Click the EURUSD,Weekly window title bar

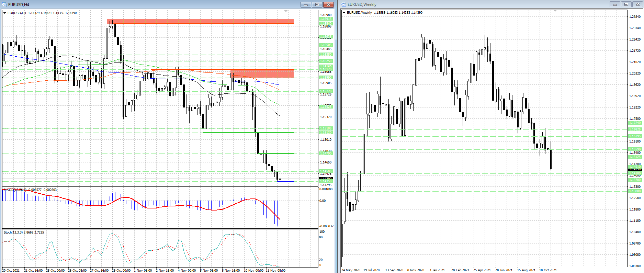[x=481, y=4]
